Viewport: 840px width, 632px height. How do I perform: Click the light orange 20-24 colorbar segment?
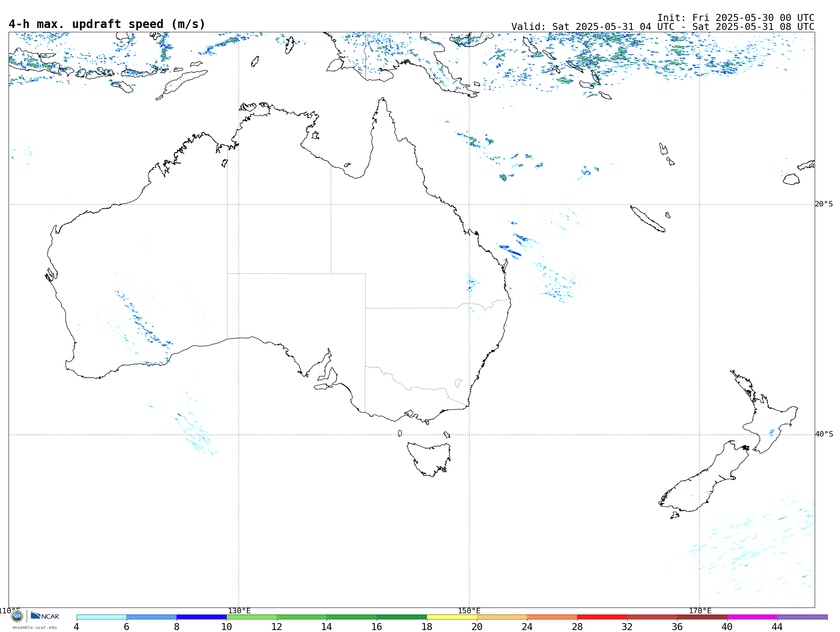(x=502, y=617)
